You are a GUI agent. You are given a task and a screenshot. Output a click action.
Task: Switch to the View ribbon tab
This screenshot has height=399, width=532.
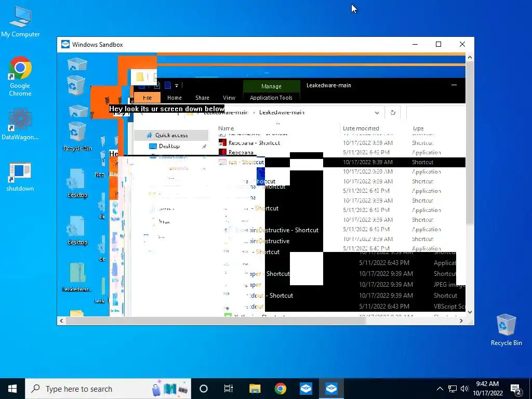click(x=229, y=98)
